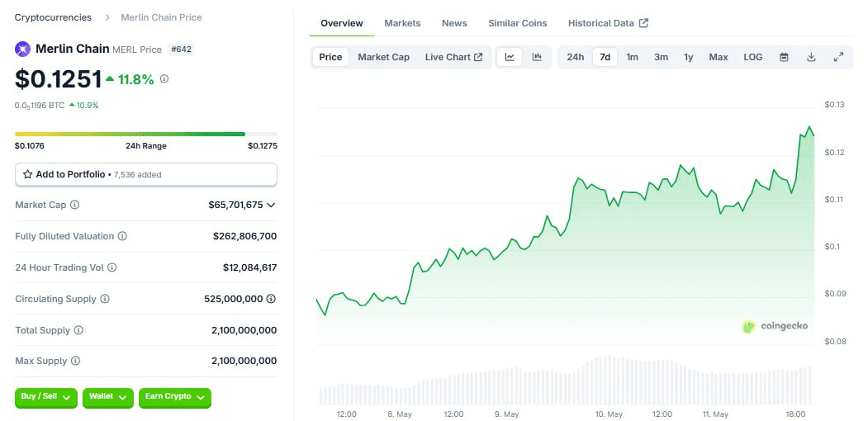Open the Buy / Sell dropdown

click(x=46, y=397)
